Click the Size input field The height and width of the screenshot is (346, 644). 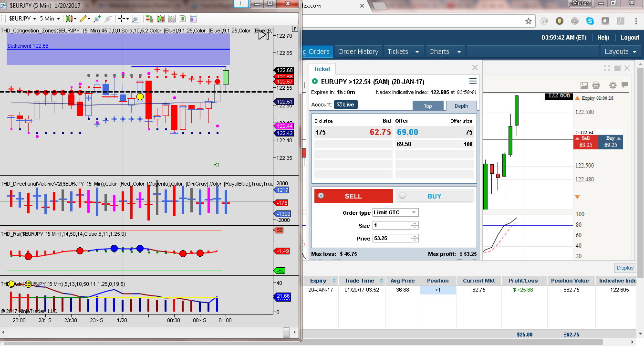tap(391, 226)
